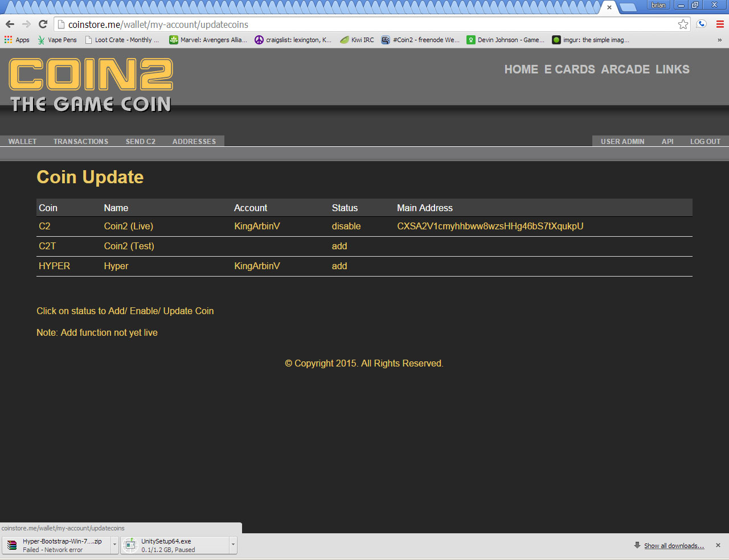The image size is (729, 560).
Task: Click the HYPER coin code cell
Action: coord(54,266)
